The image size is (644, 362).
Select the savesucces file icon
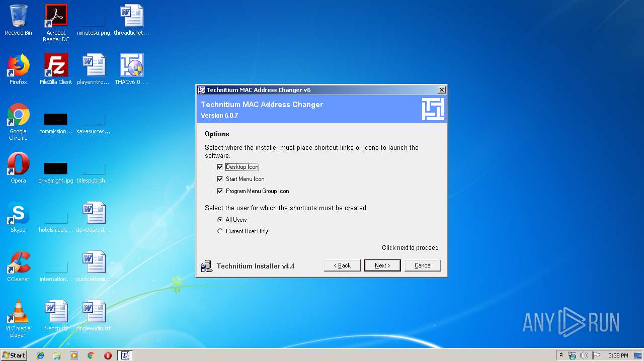[94, 122]
